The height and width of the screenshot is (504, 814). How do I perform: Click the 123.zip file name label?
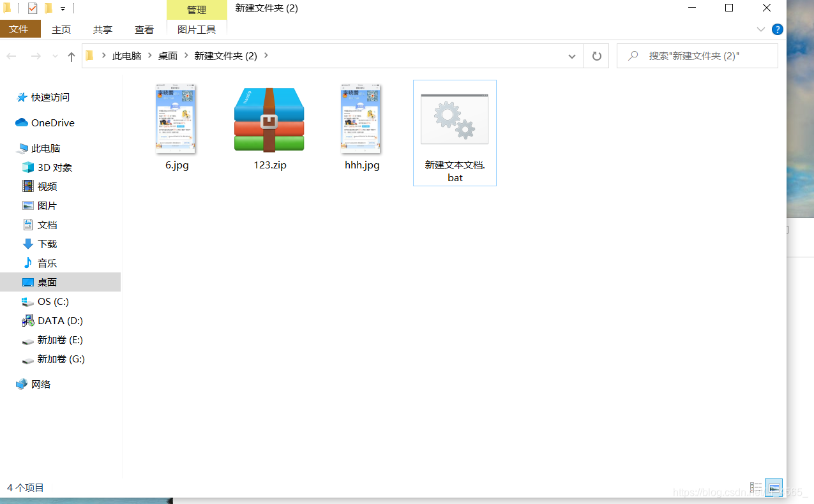coord(270,165)
